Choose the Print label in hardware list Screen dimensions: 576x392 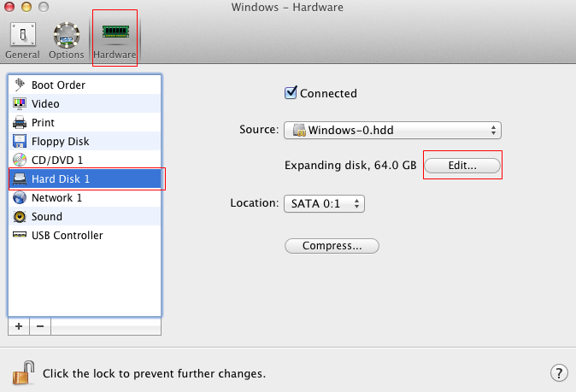click(x=43, y=123)
